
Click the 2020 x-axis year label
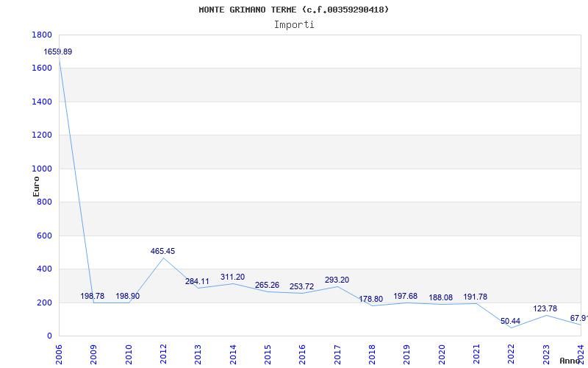click(442, 355)
